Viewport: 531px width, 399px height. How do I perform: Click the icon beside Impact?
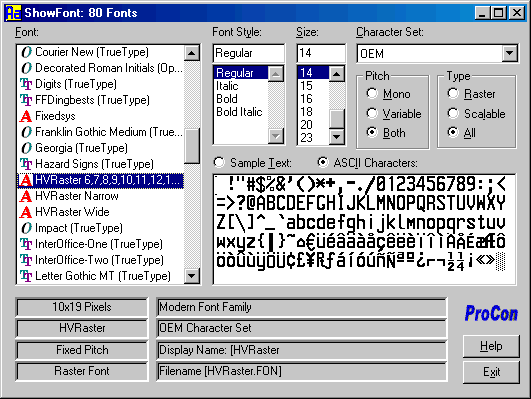click(26, 228)
